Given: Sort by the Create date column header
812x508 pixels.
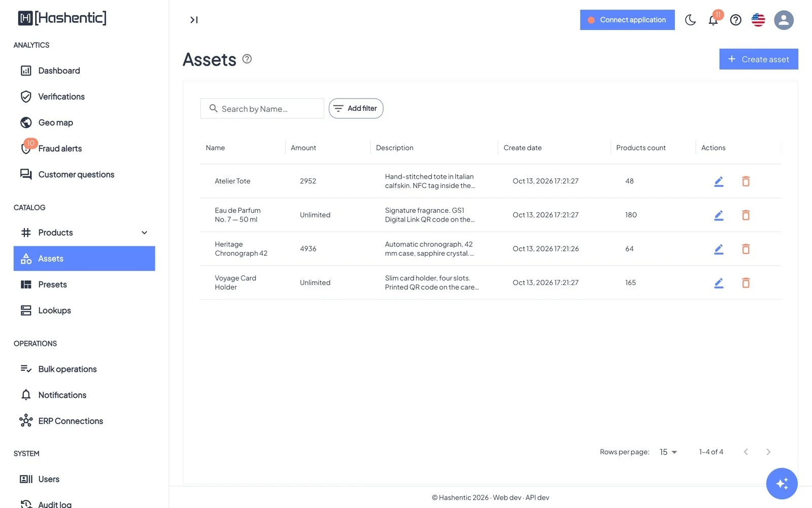Looking at the screenshot, I should click(x=522, y=148).
